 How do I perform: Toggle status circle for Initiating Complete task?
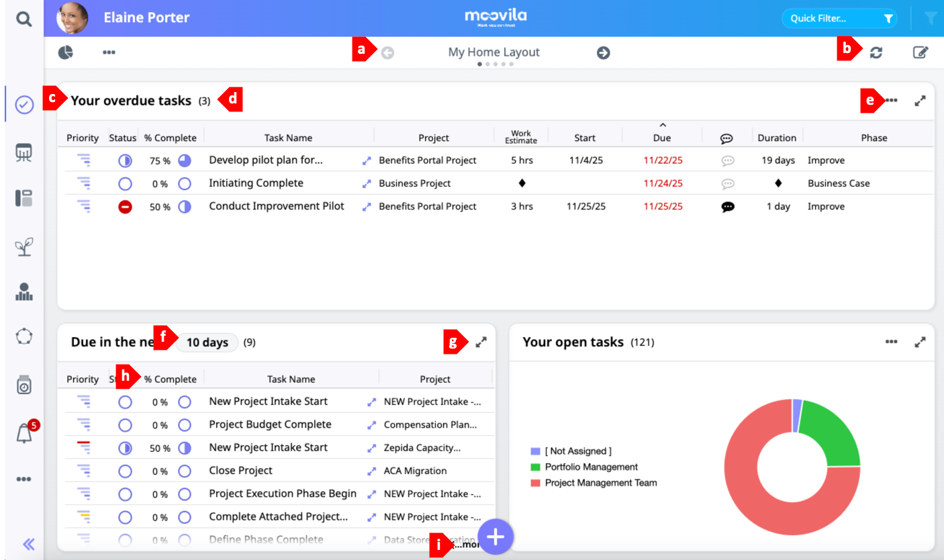point(125,184)
